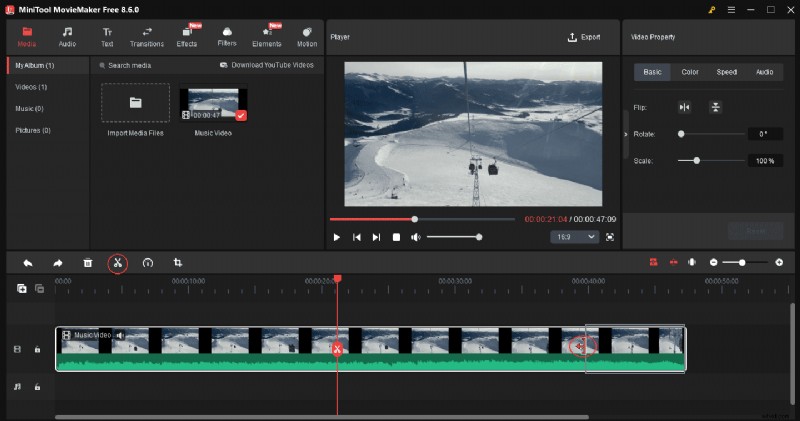Click the Rotate value field

(x=765, y=134)
